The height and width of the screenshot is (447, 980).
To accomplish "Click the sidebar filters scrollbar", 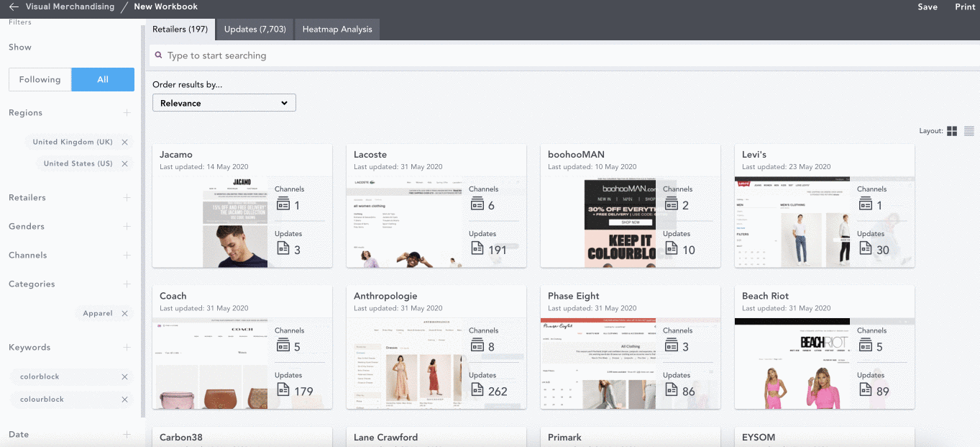I will [144, 221].
